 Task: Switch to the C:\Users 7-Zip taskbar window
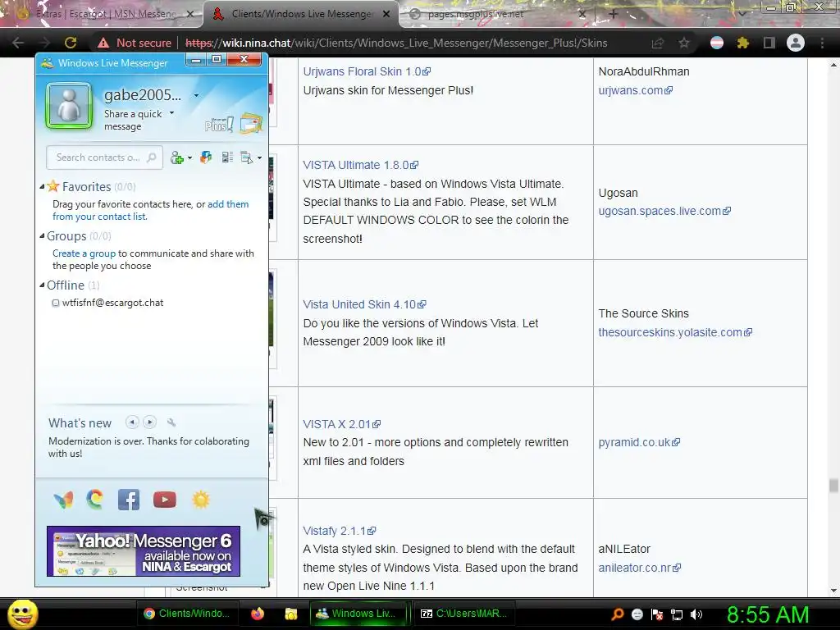tap(464, 614)
